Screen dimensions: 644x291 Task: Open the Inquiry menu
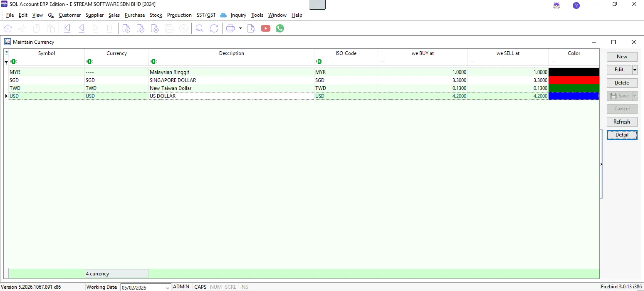pyautogui.click(x=238, y=15)
